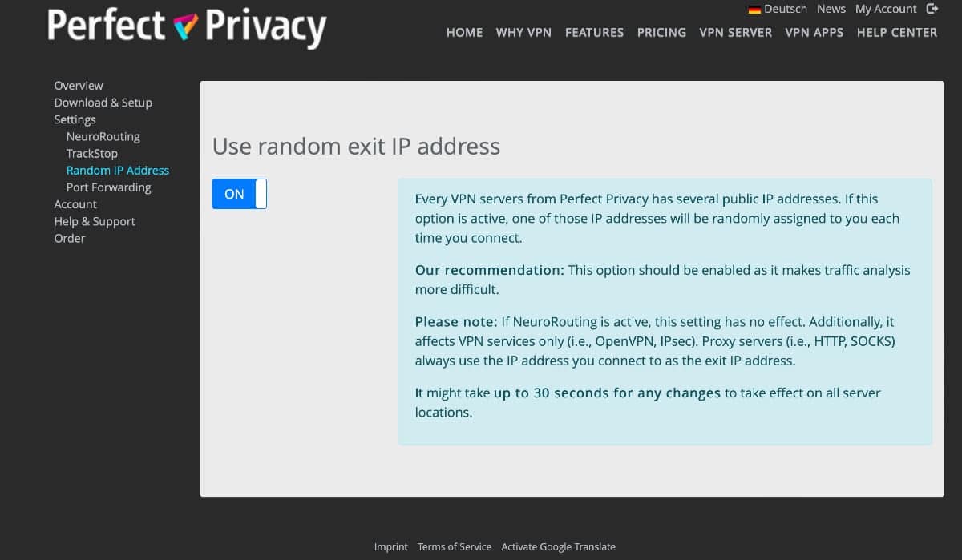The height and width of the screenshot is (560, 962).
Task: Open TrackStop settings
Action: [x=91, y=153]
